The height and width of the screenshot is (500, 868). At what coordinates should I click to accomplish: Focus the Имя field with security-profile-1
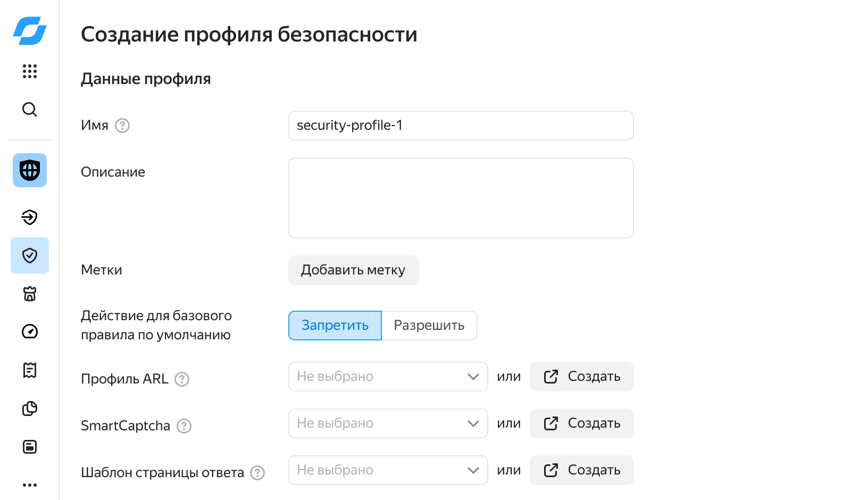point(461,126)
